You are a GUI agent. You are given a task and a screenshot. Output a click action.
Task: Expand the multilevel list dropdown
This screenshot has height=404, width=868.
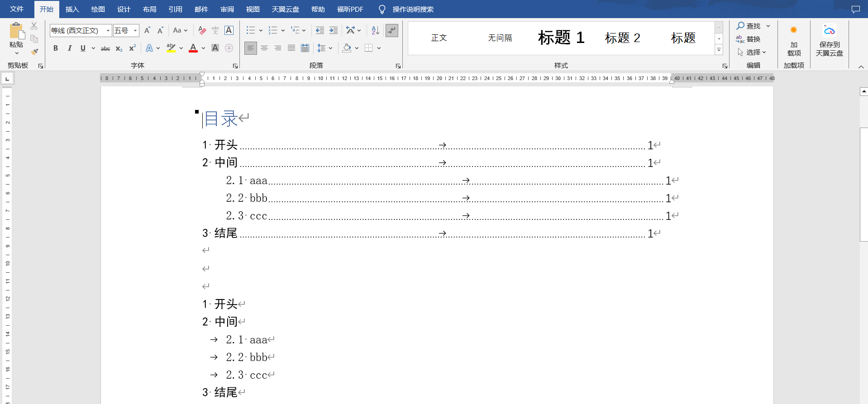coord(304,30)
